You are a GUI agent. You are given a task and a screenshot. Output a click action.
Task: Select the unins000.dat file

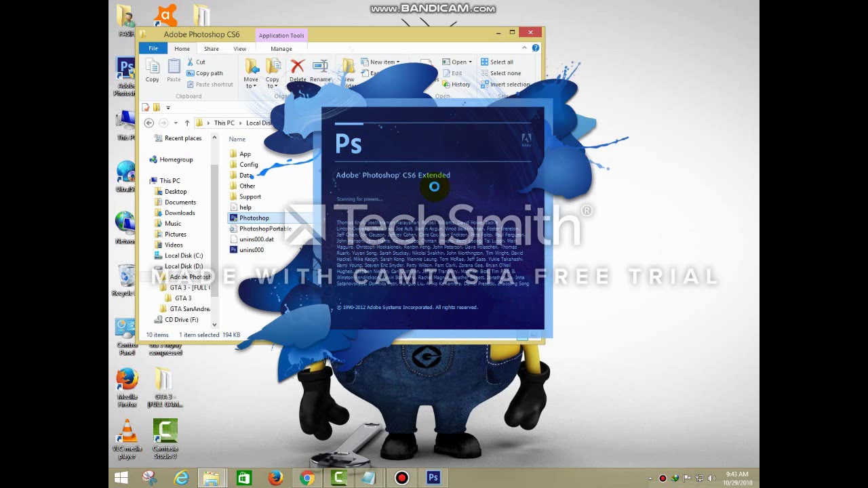coord(252,239)
